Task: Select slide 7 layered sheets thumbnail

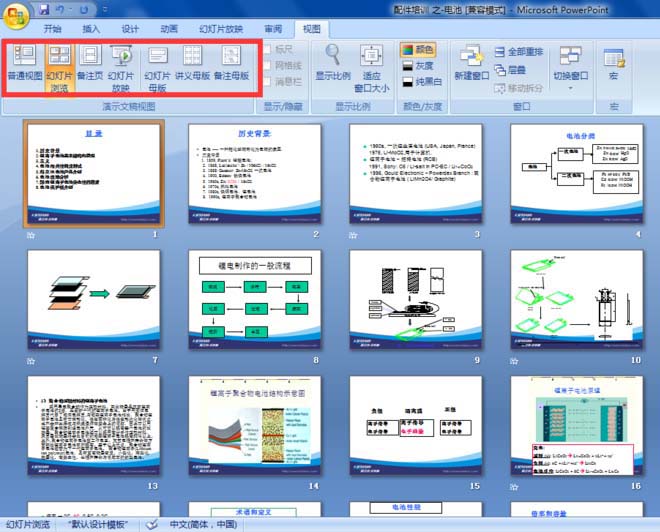Action: point(94,300)
